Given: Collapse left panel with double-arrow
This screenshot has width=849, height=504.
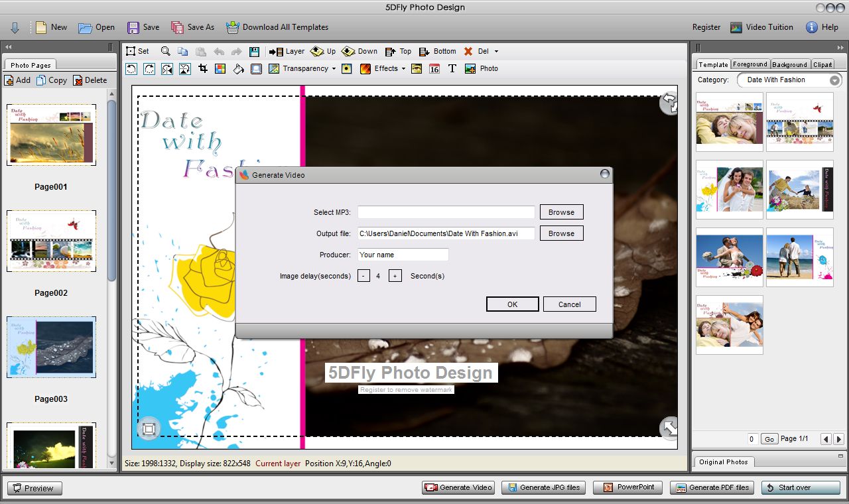Looking at the screenshot, I should coord(9,47).
